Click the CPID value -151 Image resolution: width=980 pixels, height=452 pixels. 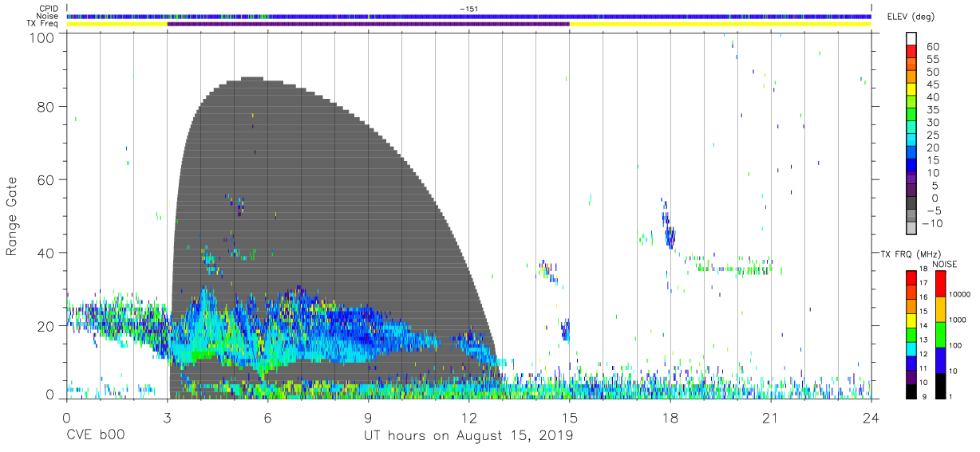[x=468, y=8]
